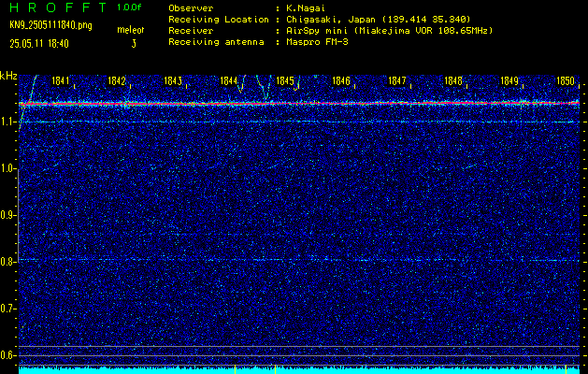Click the 0.9 frequency axis label

click(x=7, y=215)
